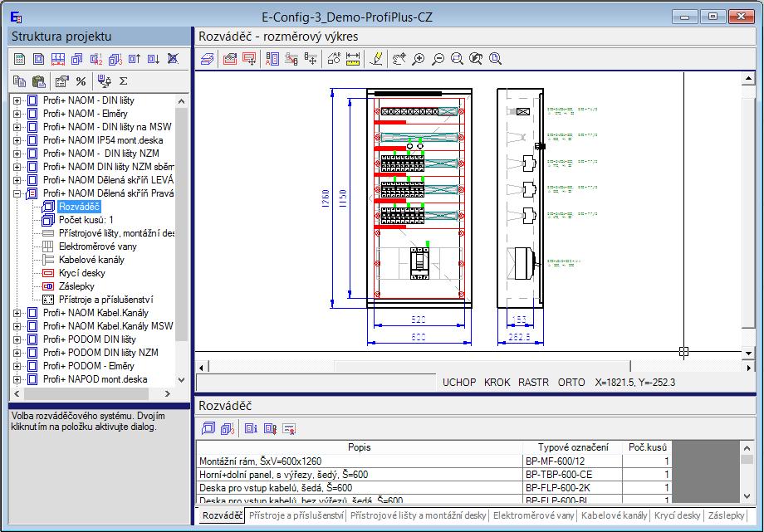
Task: Click the shapes with AB label icon
Action: point(334,60)
